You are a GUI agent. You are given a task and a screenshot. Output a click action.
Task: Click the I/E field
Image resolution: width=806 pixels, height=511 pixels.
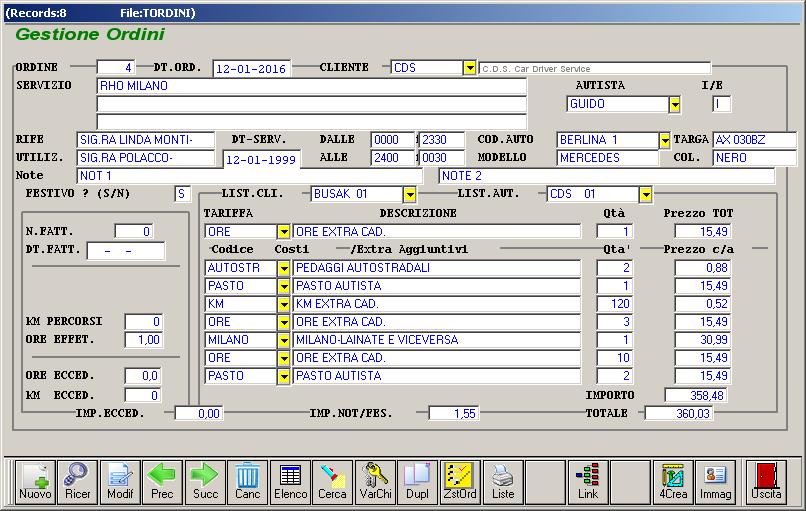(x=722, y=104)
